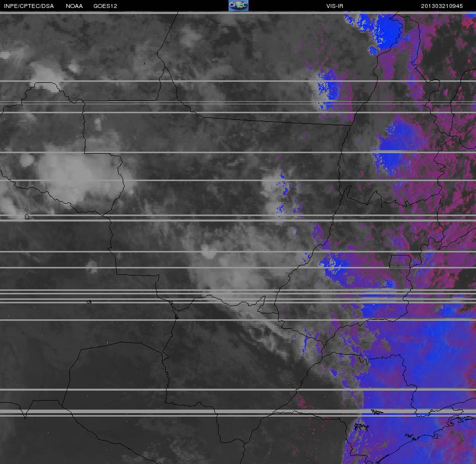Select the VIS-IR channel label
476x464 pixels.
pos(335,6)
